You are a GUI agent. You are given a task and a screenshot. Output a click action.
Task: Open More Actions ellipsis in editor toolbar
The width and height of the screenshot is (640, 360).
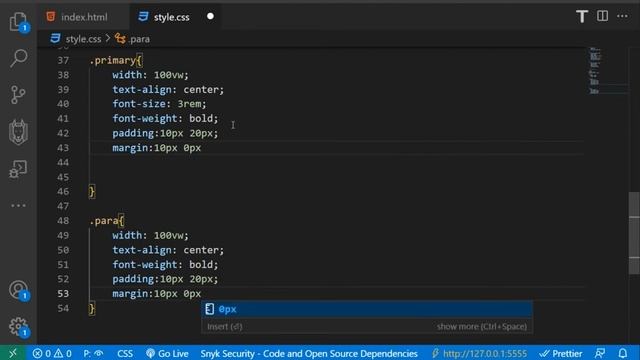tap(622, 16)
